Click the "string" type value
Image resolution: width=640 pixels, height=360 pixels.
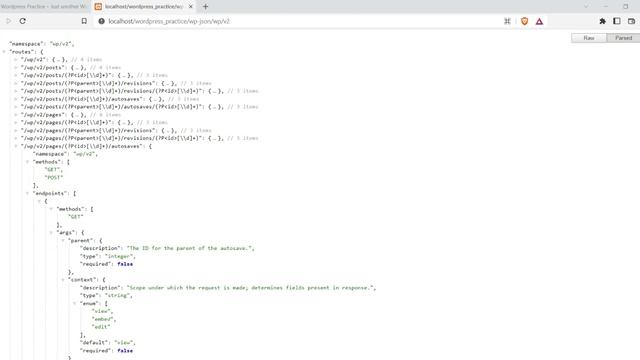coord(117,296)
